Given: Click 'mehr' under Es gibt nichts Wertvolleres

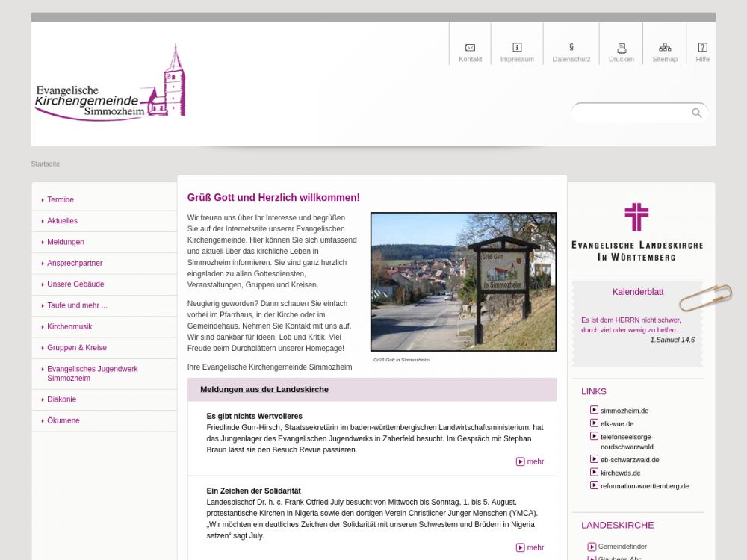Looking at the screenshot, I should point(530,461).
